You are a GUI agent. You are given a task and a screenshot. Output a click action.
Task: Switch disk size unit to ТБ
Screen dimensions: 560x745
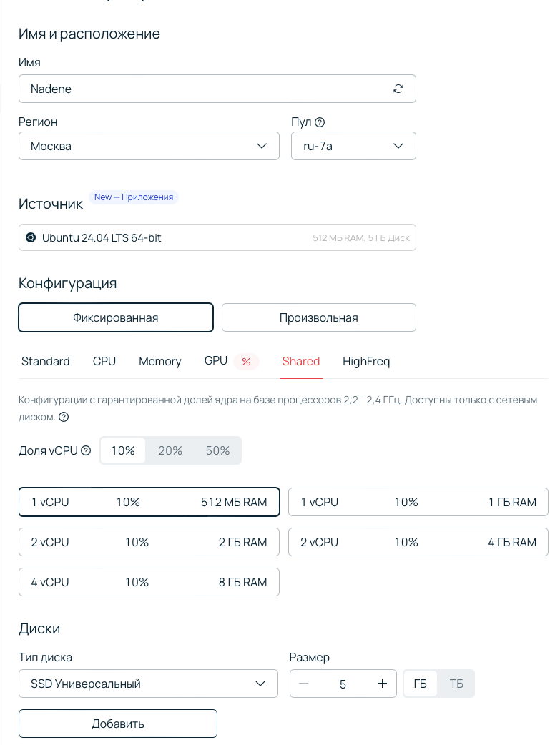[456, 684]
